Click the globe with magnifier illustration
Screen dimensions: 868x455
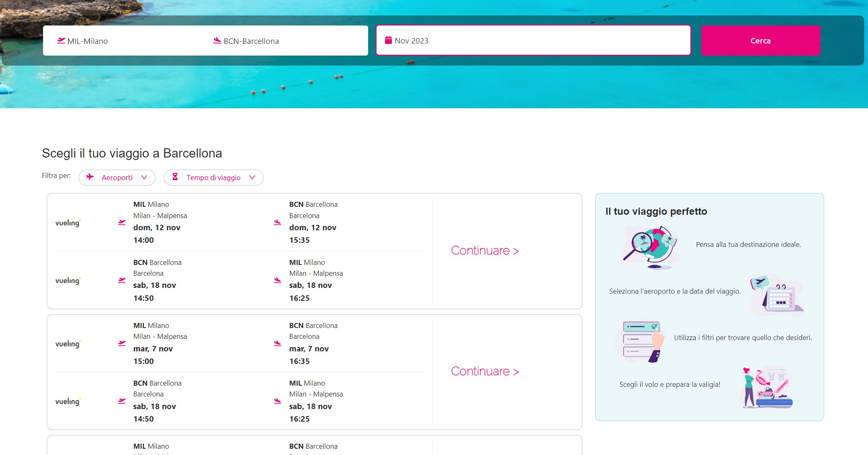tap(650, 247)
